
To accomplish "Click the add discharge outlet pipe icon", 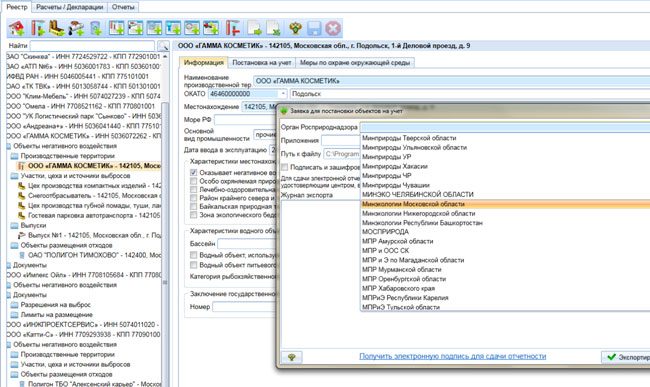I will click(x=76, y=28).
